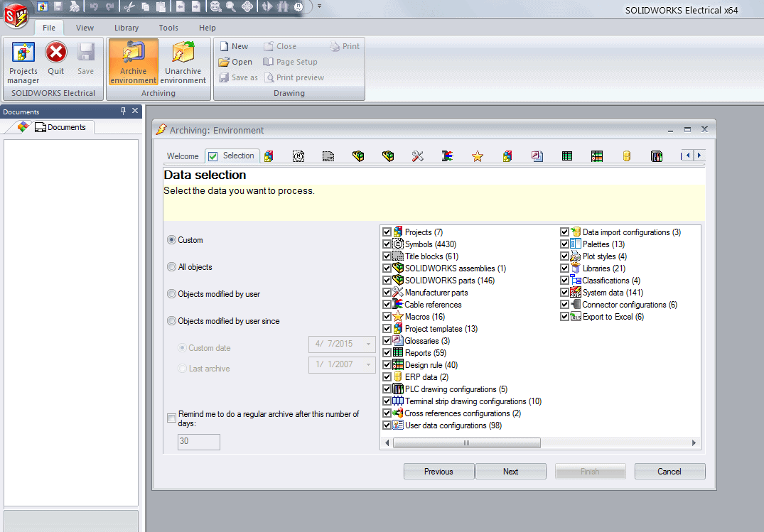Uncheck the Symbols (4430) checkbox

pos(387,244)
